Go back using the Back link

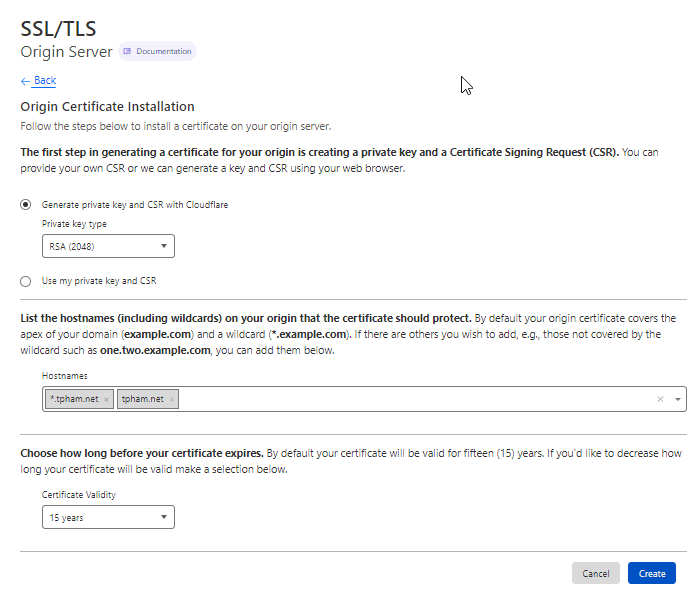point(45,81)
